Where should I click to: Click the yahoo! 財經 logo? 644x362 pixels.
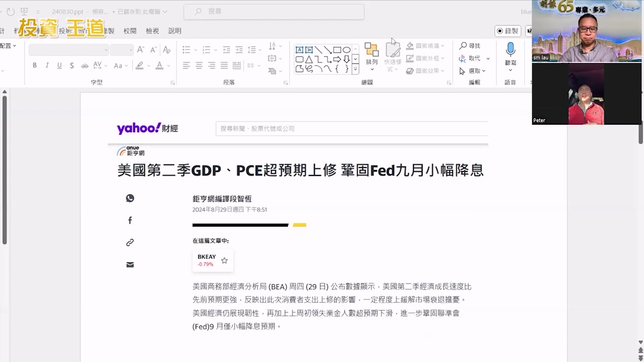(147, 129)
